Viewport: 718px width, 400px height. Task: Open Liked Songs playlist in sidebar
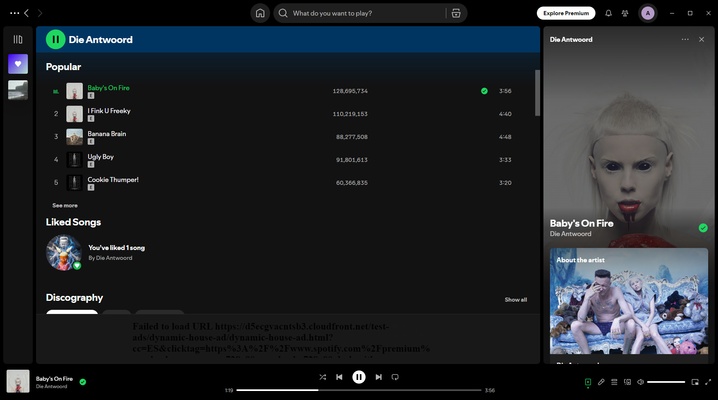(x=18, y=64)
